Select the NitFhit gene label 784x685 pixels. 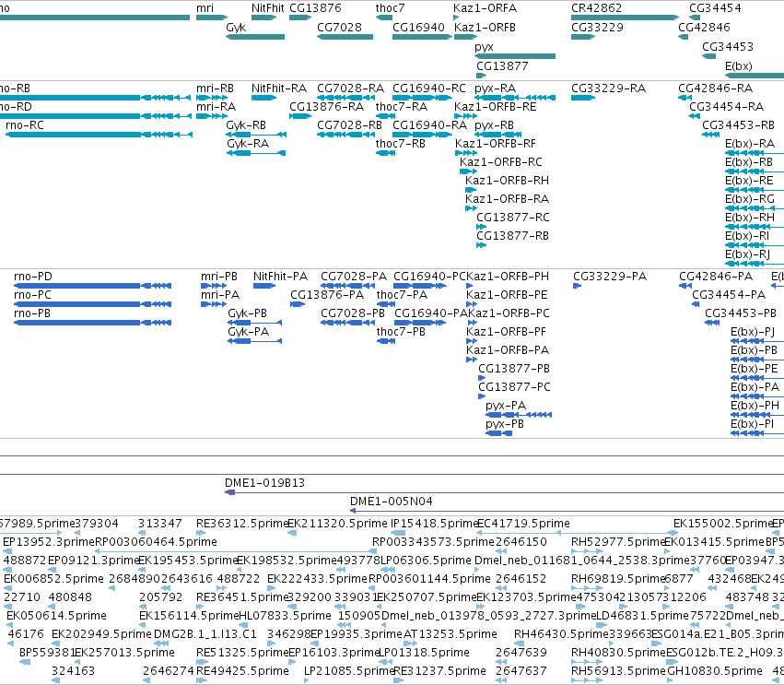tap(267, 8)
